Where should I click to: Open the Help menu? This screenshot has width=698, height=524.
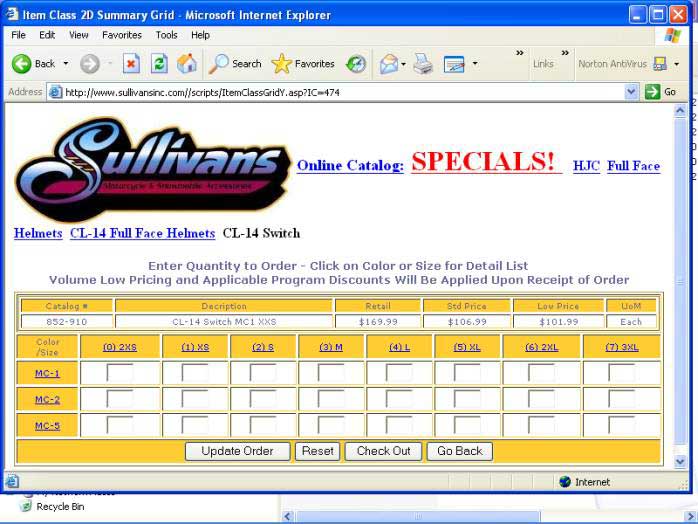(200, 35)
